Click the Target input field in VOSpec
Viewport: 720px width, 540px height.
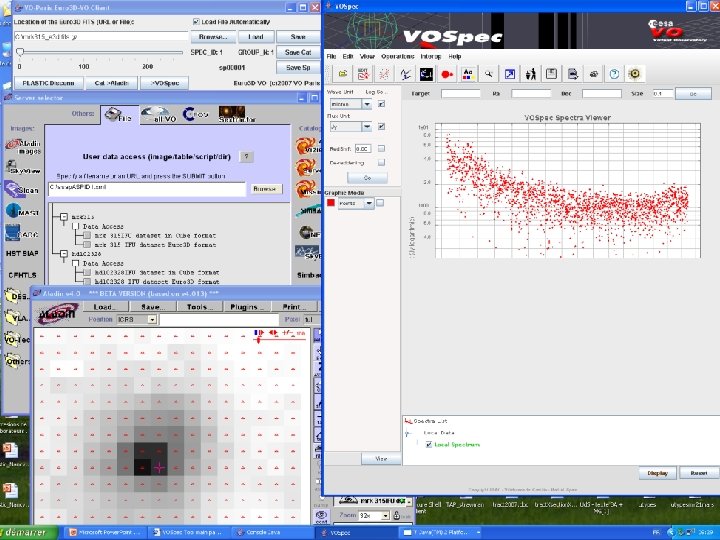coord(461,94)
